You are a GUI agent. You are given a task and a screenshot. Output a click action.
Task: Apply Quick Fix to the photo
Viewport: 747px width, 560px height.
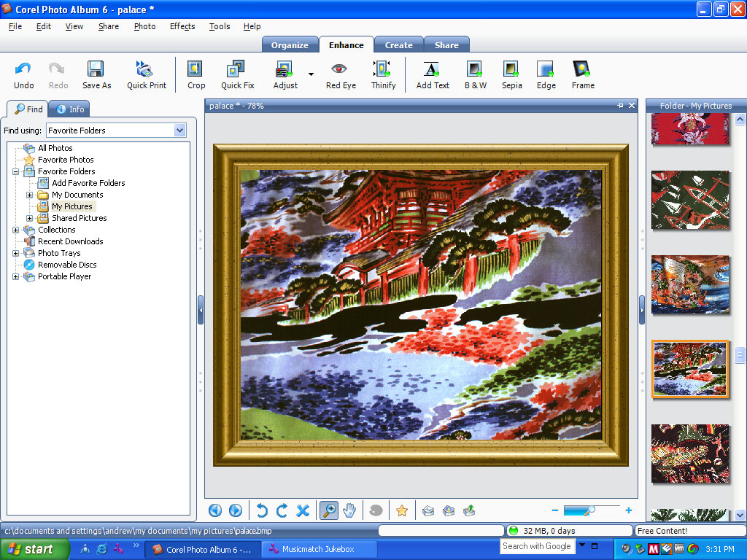pos(237,74)
